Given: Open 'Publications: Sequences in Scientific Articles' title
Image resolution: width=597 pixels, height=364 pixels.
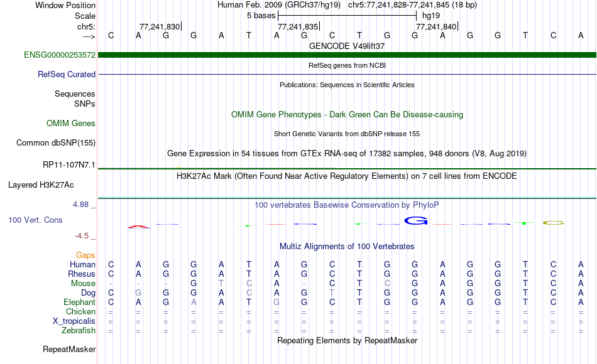Looking at the screenshot, I should pyautogui.click(x=347, y=85).
